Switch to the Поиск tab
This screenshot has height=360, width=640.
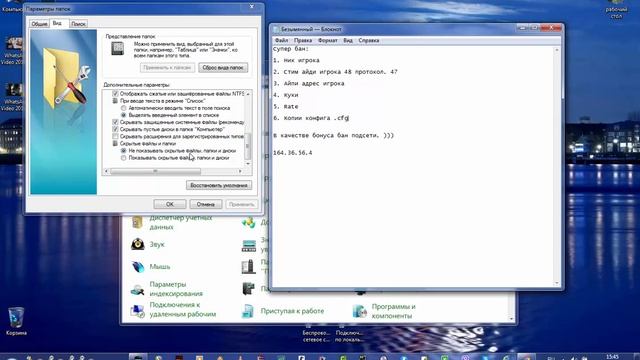78,24
